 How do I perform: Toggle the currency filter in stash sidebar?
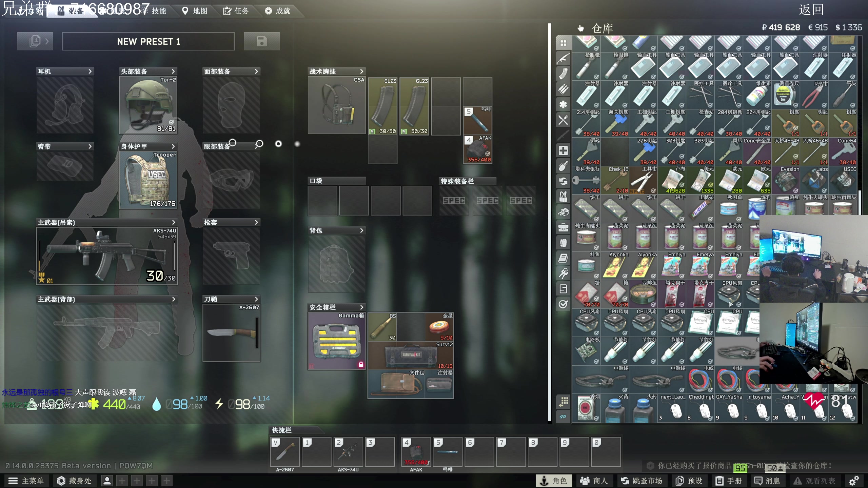pyautogui.click(x=563, y=289)
